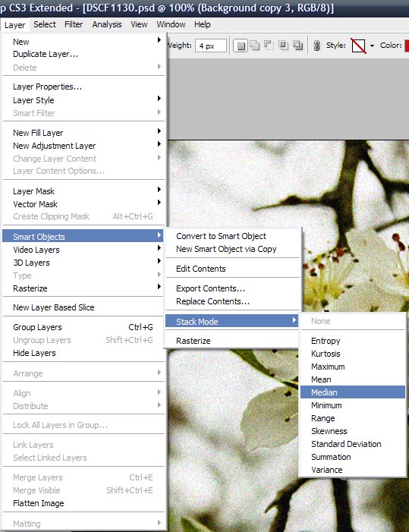Open the Analysis menu
The image size is (409, 532).
click(x=107, y=24)
